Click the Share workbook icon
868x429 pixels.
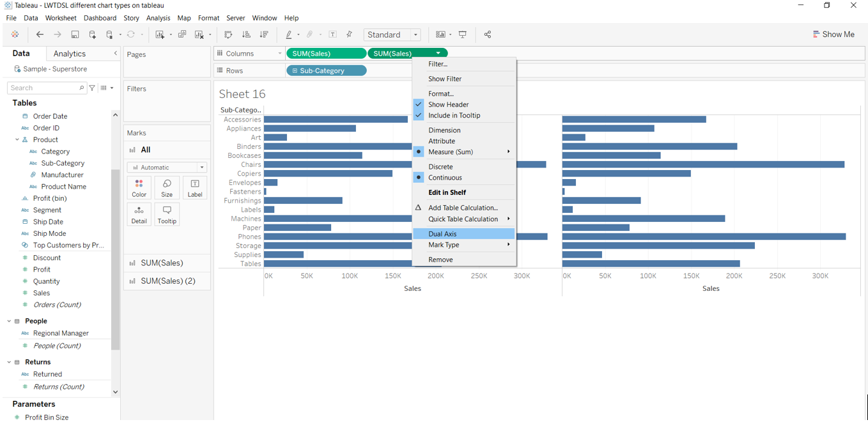click(x=488, y=35)
